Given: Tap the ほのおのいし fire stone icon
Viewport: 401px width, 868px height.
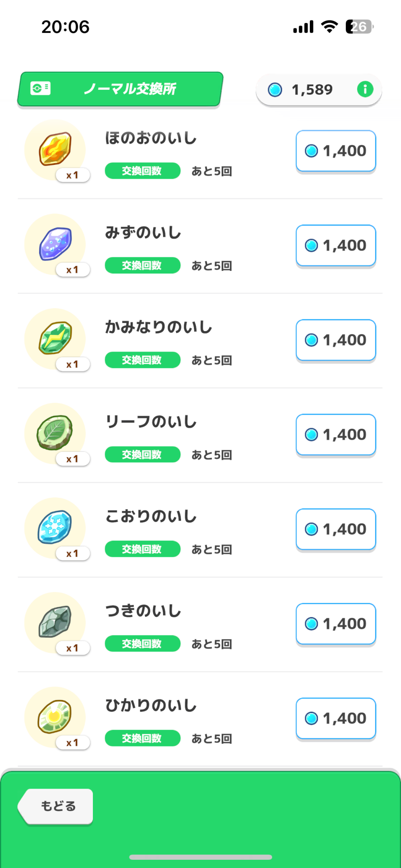Looking at the screenshot, I should click(55, 149).
